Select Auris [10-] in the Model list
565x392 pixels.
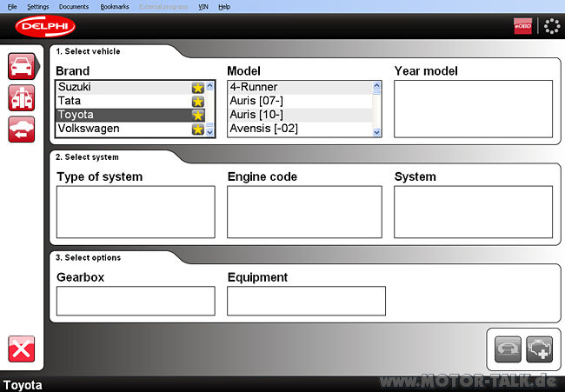(301, 115)
